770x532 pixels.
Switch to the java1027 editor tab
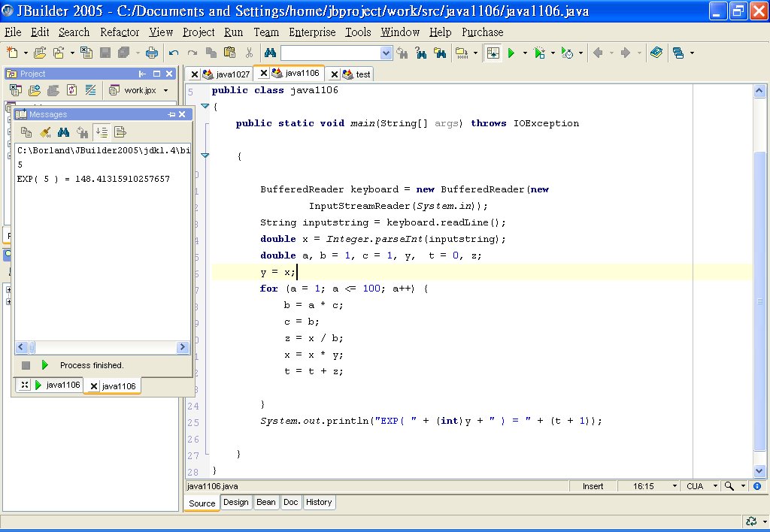coord(233,74)
